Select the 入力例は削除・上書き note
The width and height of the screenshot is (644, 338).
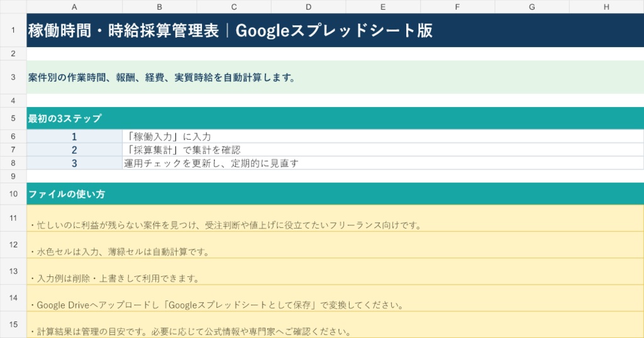coord(335,271)
